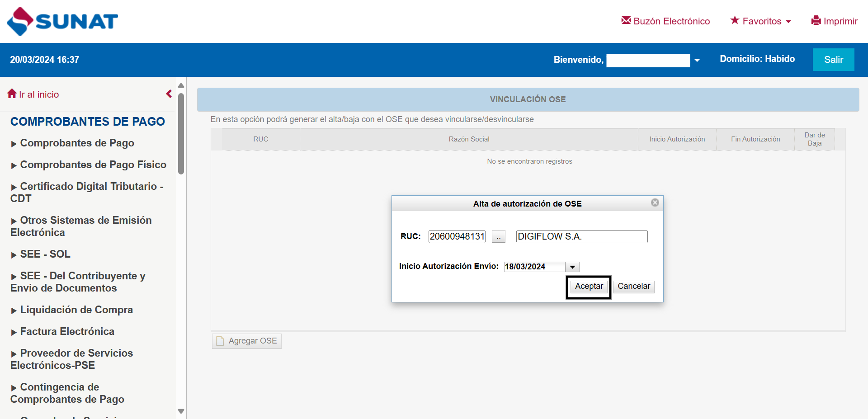Expand Otros Sistemas de Emisión Electrónica

pos(81,226)
